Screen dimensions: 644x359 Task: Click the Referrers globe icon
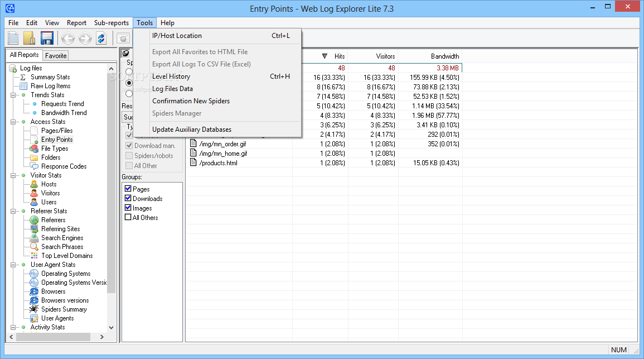pyautogui.click(x=35, y=220)
